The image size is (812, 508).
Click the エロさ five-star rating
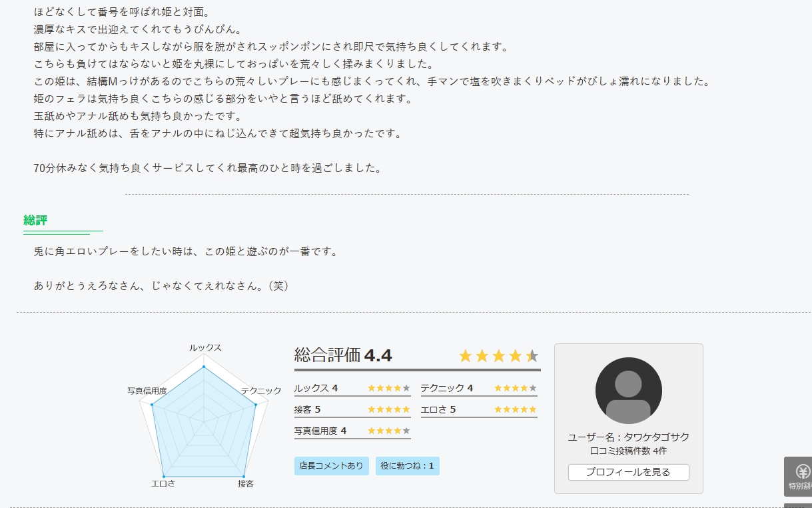point(516,409)
